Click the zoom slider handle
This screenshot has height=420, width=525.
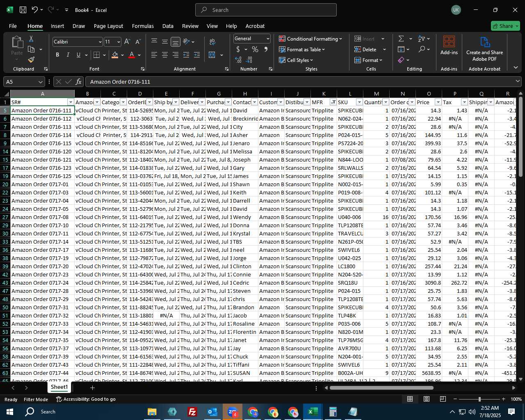pyautogui.click(x=479, y=399)
